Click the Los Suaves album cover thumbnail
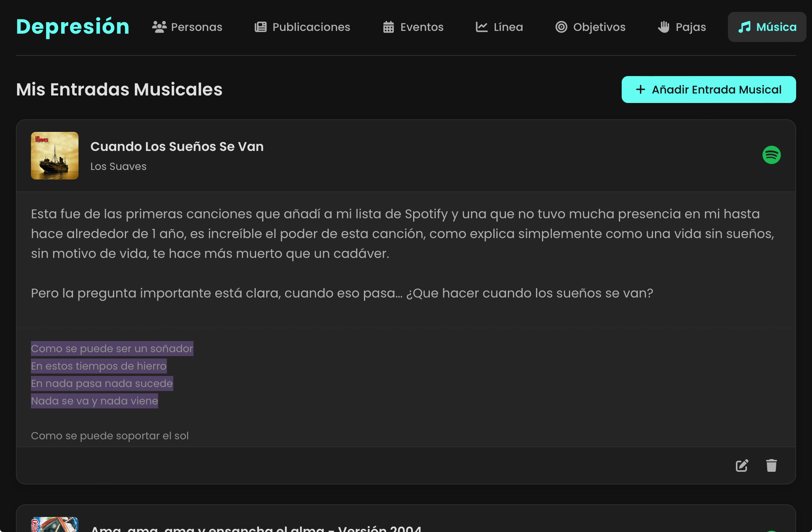 tap(55, 156)
